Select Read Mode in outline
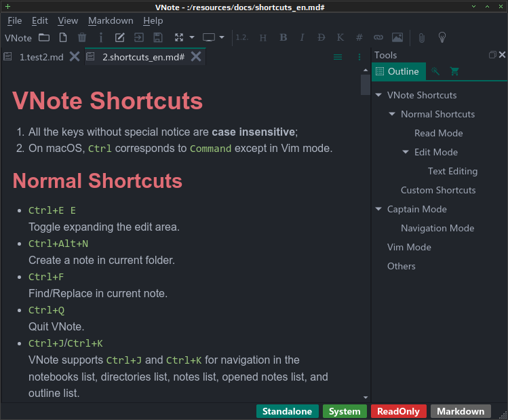The height and width of the screenshot is (420, 508). click(x=438, y=133)
